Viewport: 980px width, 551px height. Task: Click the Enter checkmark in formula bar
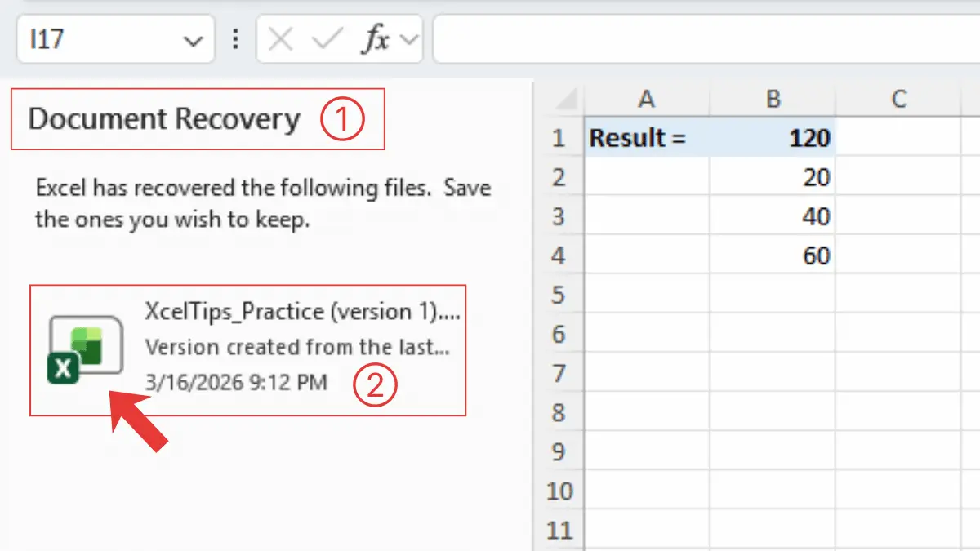327,40
